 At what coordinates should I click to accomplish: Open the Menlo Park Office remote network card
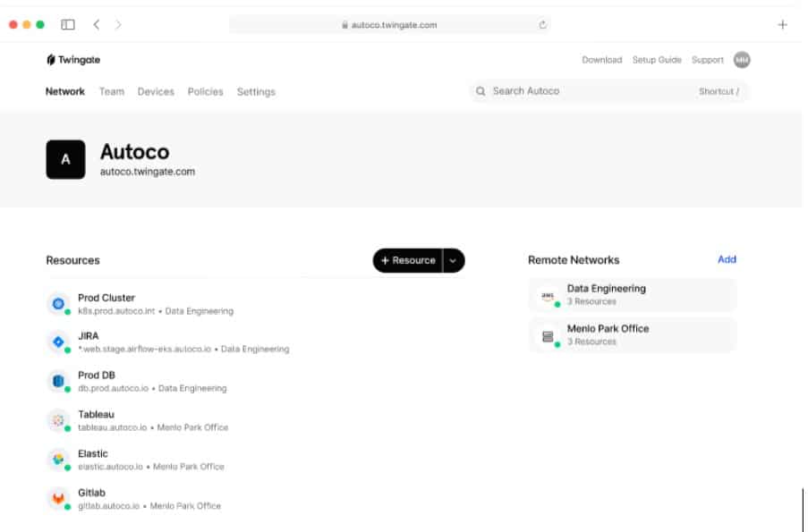[x=633, y=335]
